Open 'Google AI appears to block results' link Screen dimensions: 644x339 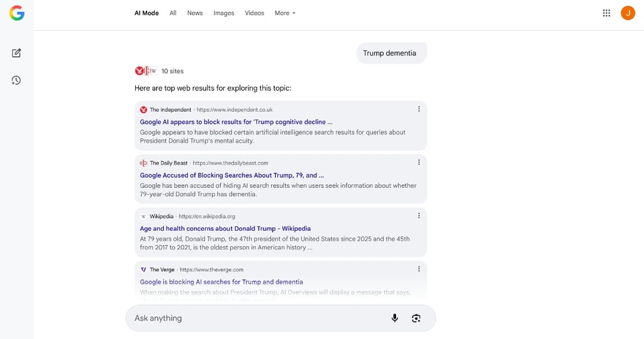236,121
